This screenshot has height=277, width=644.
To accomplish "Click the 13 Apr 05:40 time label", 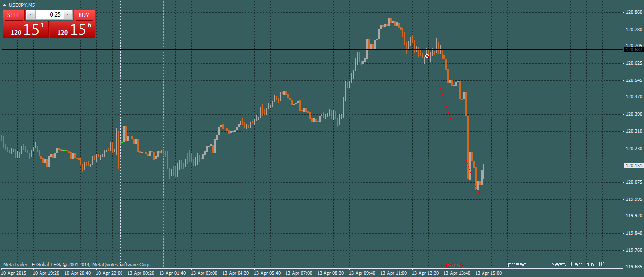I will tap(267, 273).
